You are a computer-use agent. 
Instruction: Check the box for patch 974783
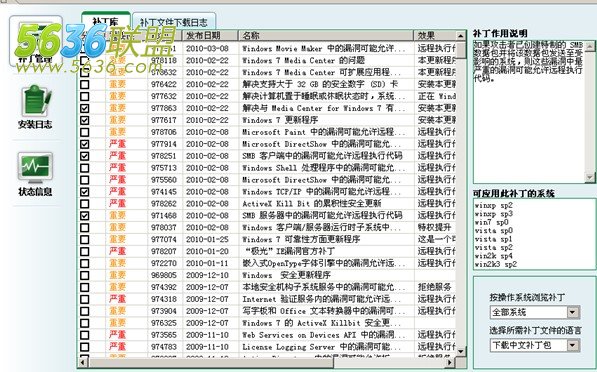click(x=85, y=347)
